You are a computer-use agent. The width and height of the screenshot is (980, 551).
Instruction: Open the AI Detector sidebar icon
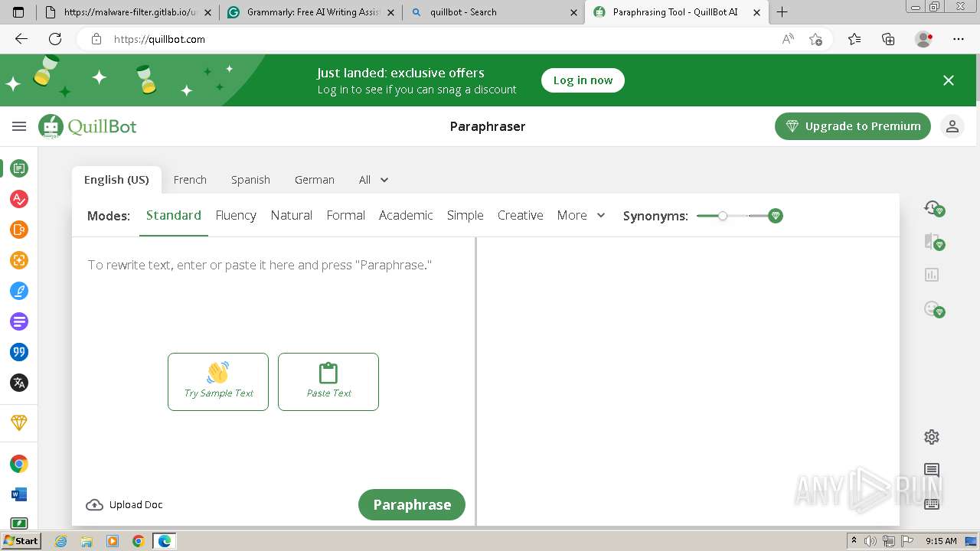19,260
